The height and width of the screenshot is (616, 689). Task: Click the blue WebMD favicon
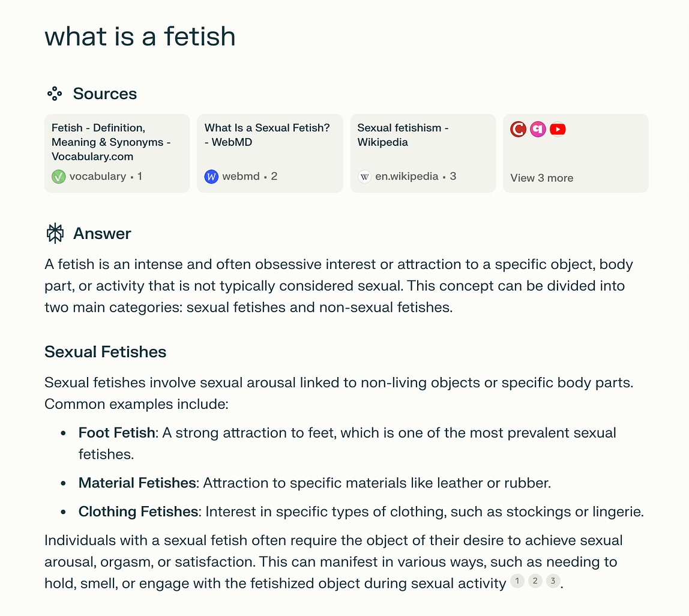211,177
